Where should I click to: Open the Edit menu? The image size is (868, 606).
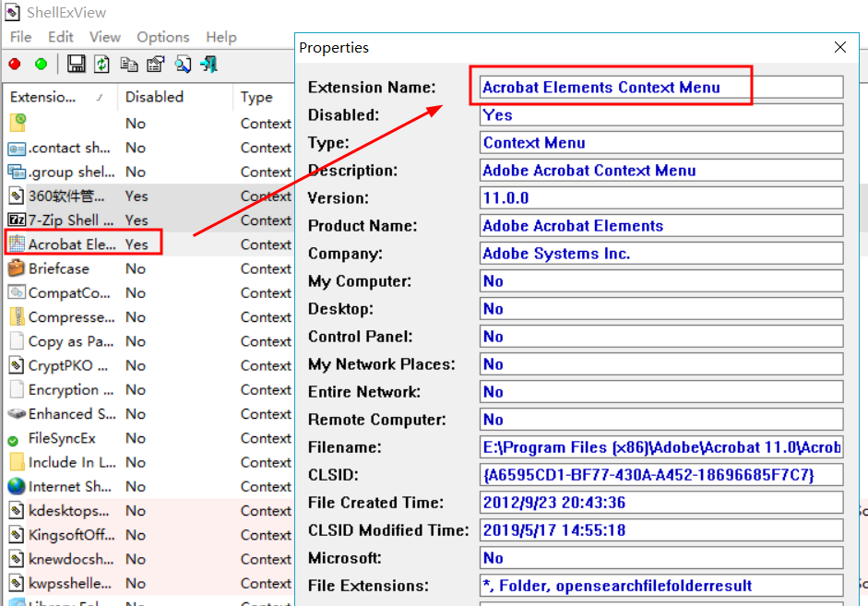(60, 37)
